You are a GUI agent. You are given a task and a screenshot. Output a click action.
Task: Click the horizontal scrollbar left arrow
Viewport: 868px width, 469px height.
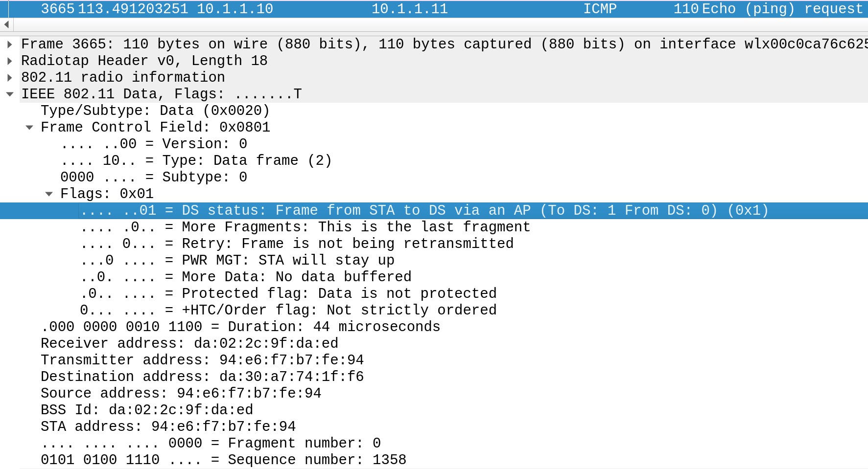click(x=6, y=24)
